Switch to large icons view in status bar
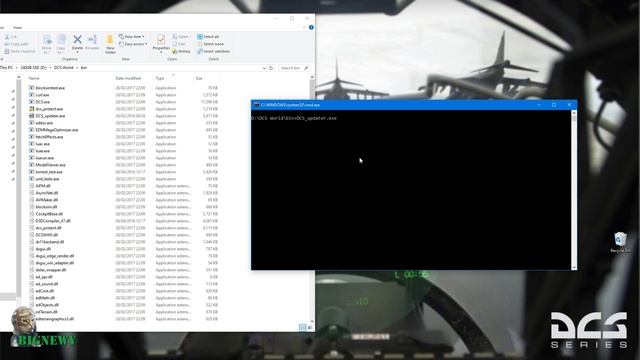The width and height of the screenshot is (640, 360). 309,327
